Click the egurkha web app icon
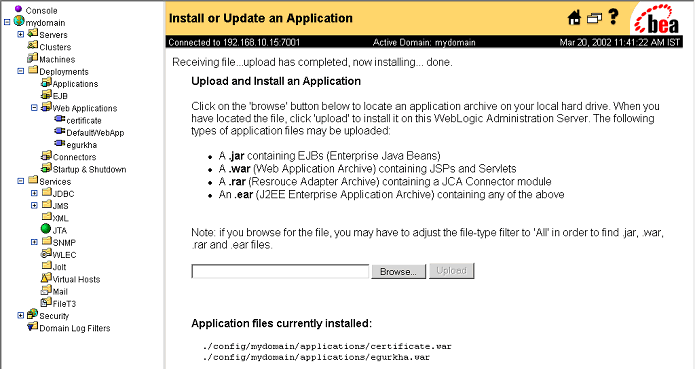695x369 pixels. (60, 144)
